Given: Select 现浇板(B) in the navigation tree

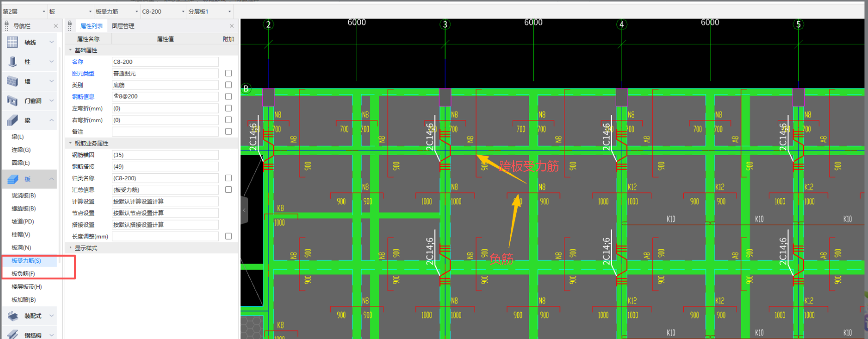Looking at the screenshot, I should click(24, 195).
